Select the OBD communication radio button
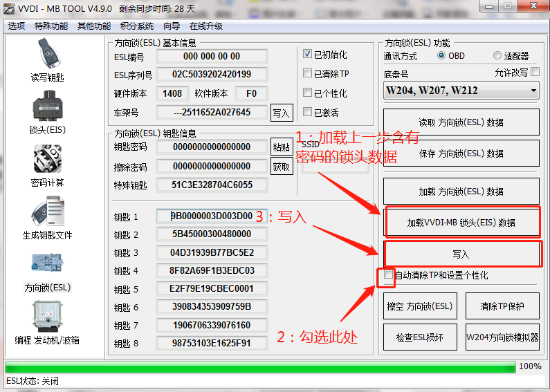The image size is (550, 392). tap(441, 56)
